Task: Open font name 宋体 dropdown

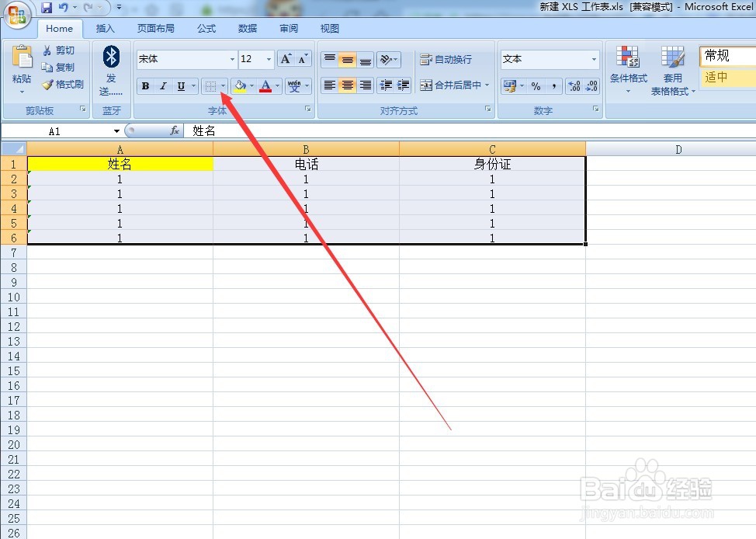Action: click(x=232, y=59)
